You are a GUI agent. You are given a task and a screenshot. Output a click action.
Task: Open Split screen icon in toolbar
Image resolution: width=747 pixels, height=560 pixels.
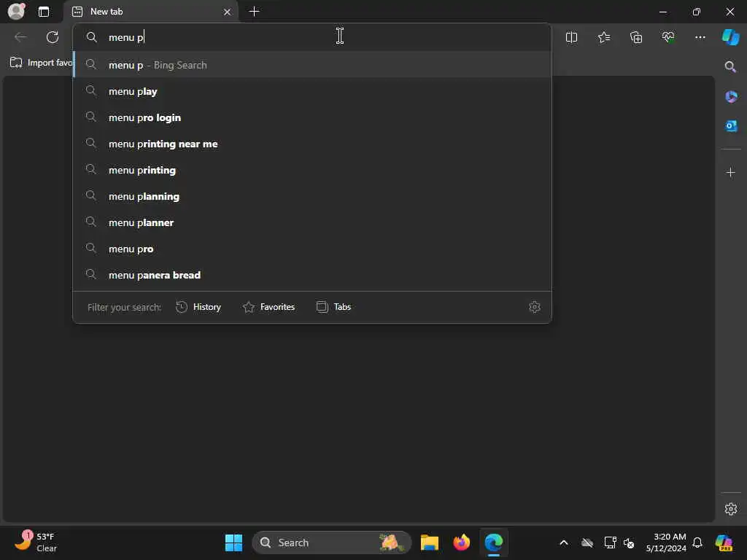(571, 37)
